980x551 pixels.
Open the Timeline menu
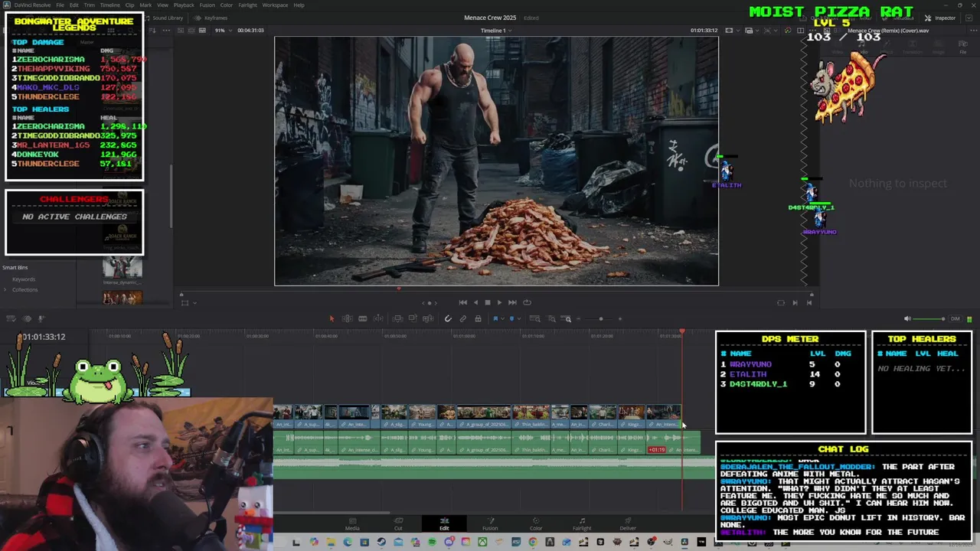(109, 5)
